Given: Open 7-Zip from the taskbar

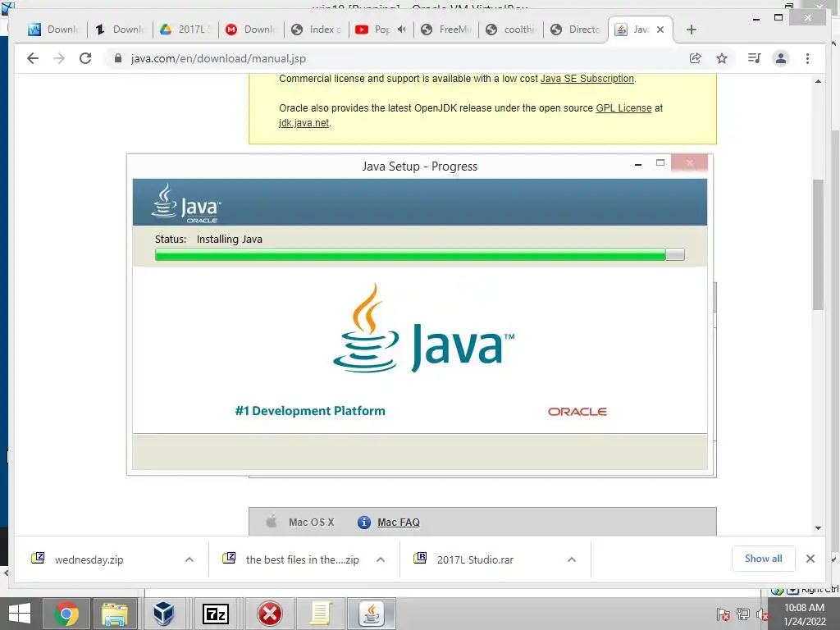Looking at the screenshot, I should point(216,614).
